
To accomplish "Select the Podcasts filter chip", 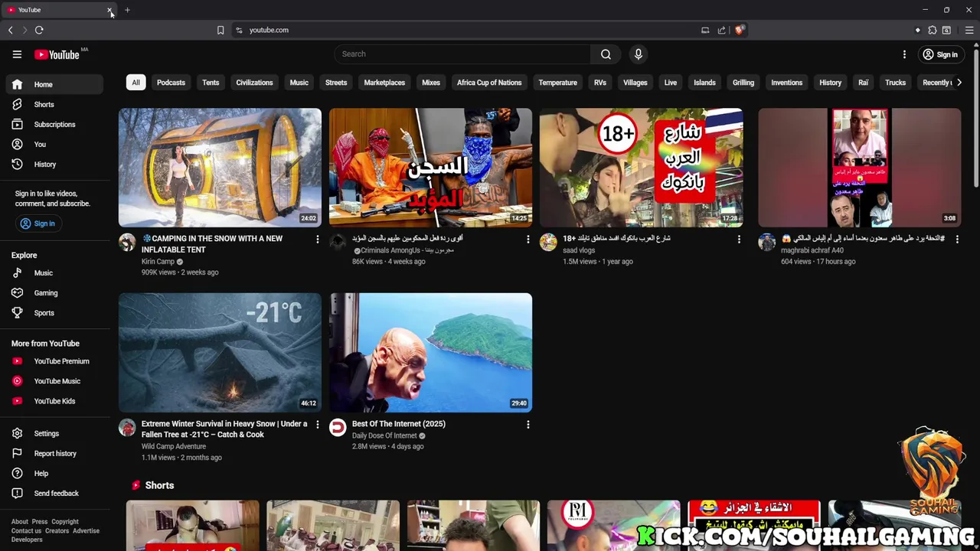I will pos(171,83).
